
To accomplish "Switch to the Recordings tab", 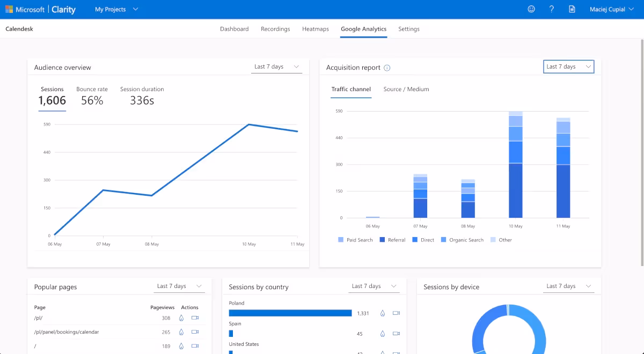I will (x=275, y=29).
